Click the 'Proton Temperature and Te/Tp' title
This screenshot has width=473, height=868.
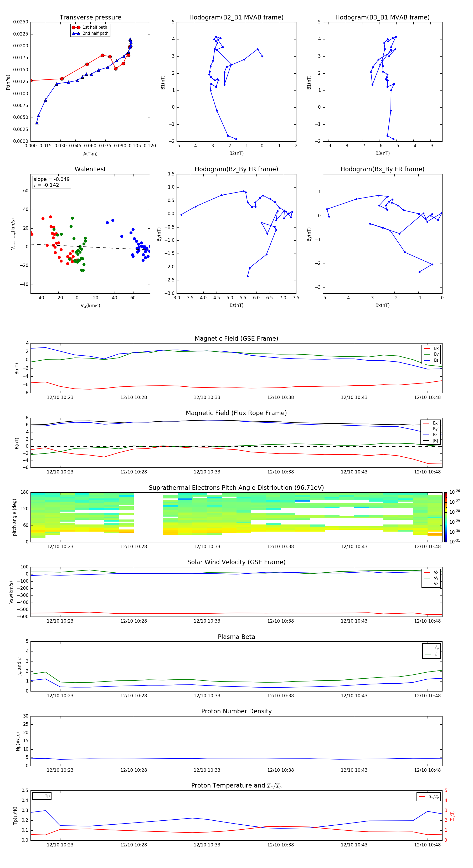point(236,786)
